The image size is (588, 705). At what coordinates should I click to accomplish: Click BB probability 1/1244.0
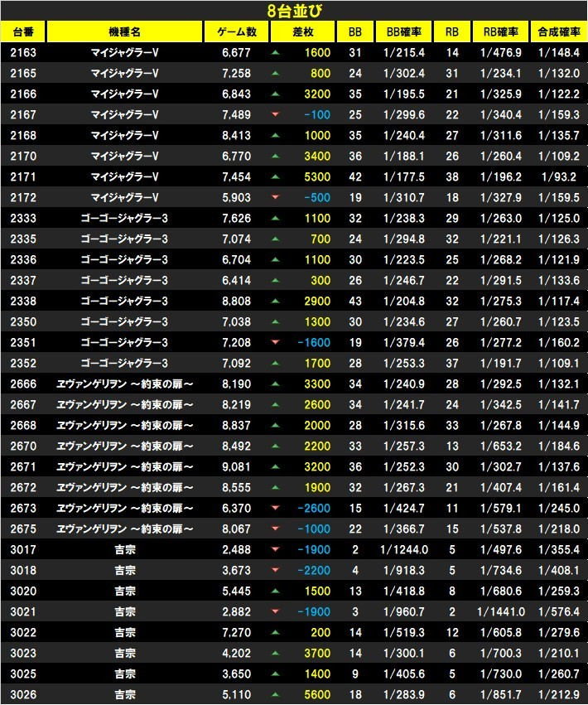403,549
